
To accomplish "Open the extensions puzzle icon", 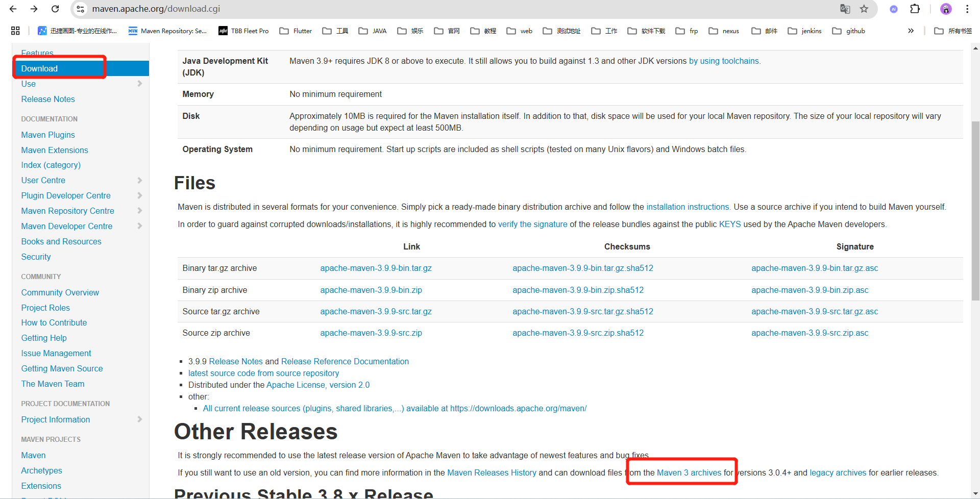I will 915,9.
